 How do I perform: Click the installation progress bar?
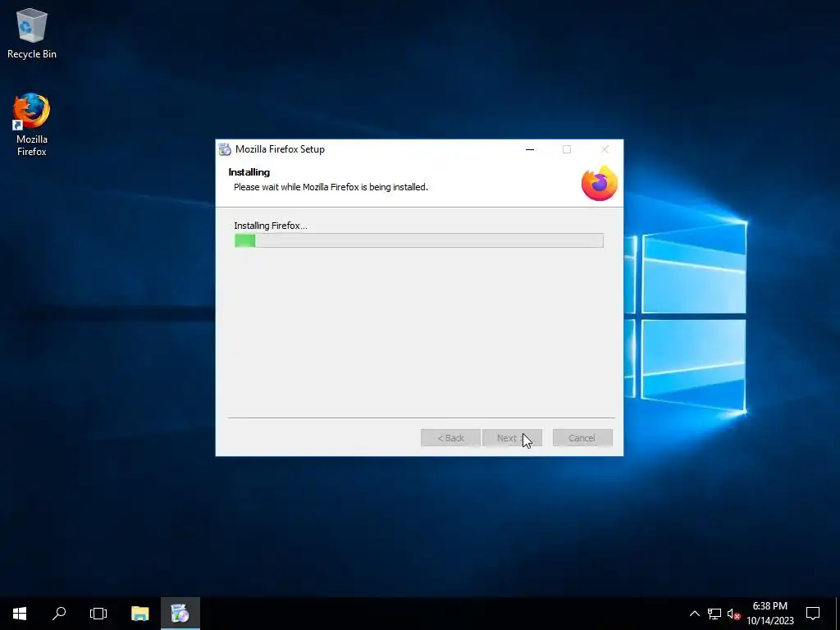click(419, 240)
